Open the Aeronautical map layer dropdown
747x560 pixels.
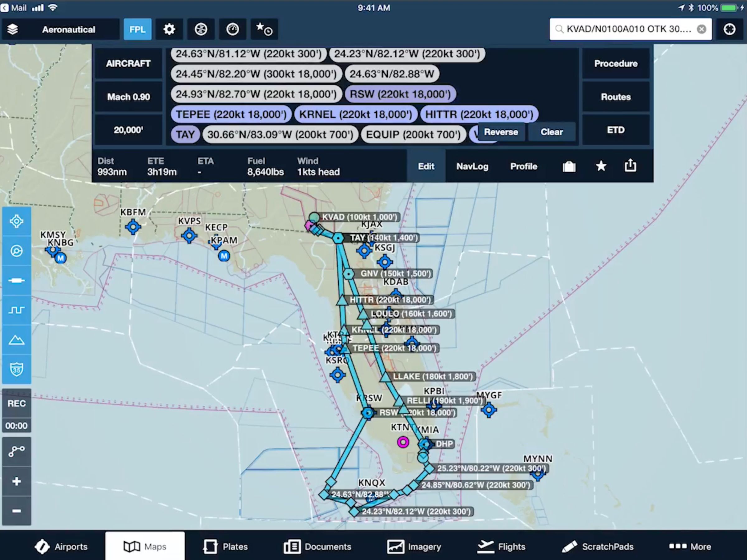[x=68, y=29]
